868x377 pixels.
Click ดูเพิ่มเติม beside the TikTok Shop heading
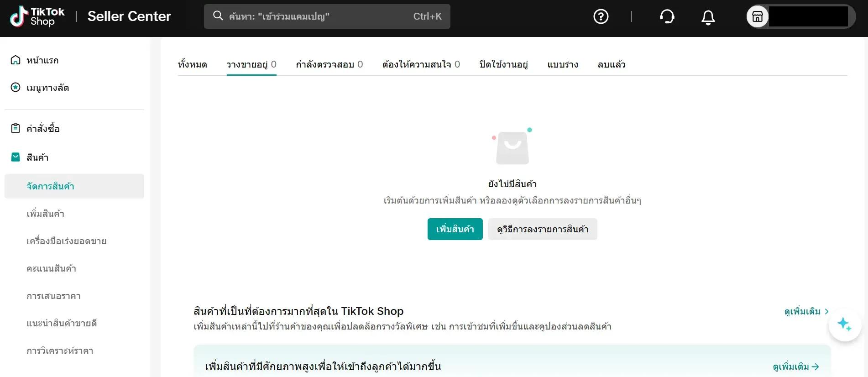806,311
